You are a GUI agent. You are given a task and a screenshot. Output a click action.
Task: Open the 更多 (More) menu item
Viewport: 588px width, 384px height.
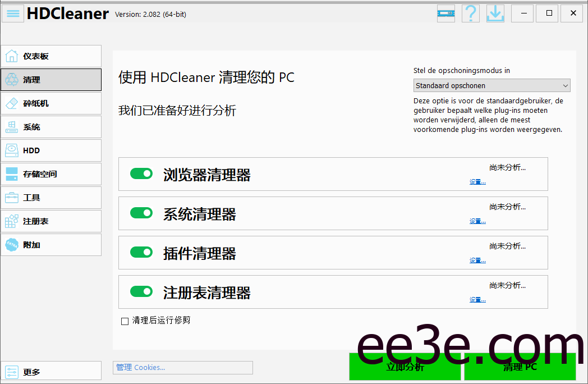[x=50, y=371]
